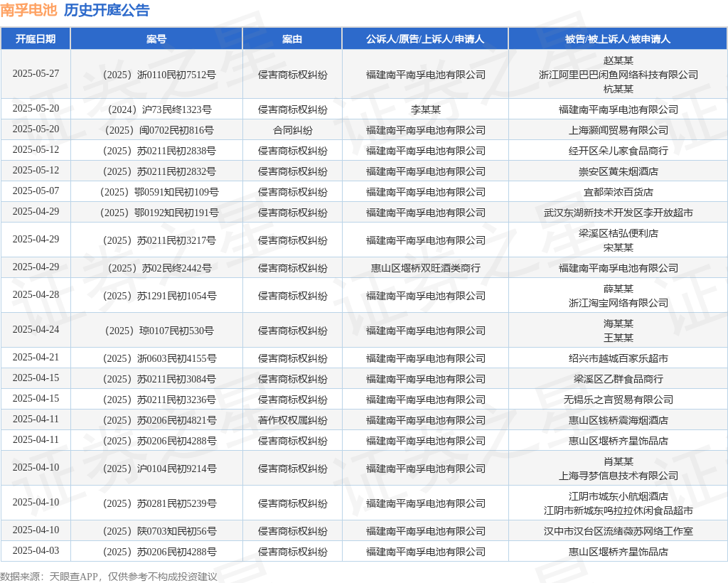Click defendant 上海寻梦信息技术有限公司
Screen dimensions: 728x583
coord(618,476)
